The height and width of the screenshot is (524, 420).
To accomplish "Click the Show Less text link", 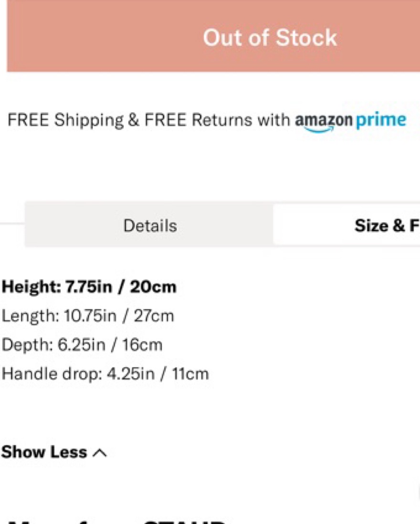I will pos(44,452).
